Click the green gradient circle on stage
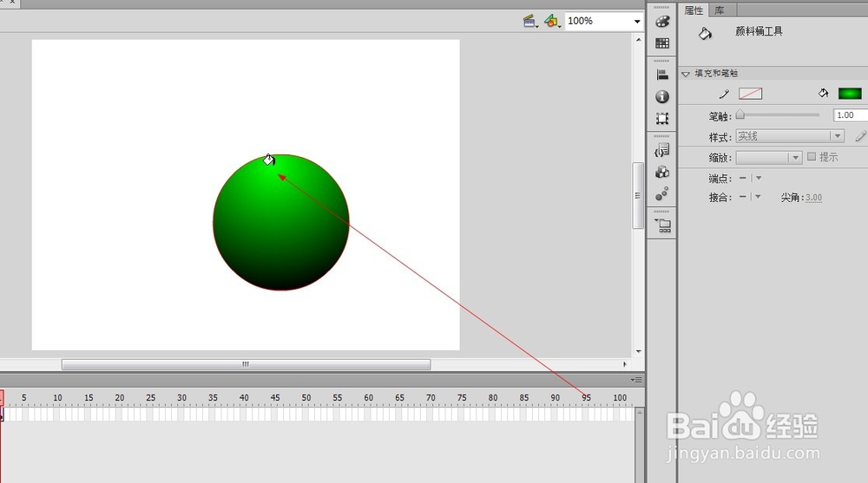Viewport: 868px width, 483px height. (281, 222)
